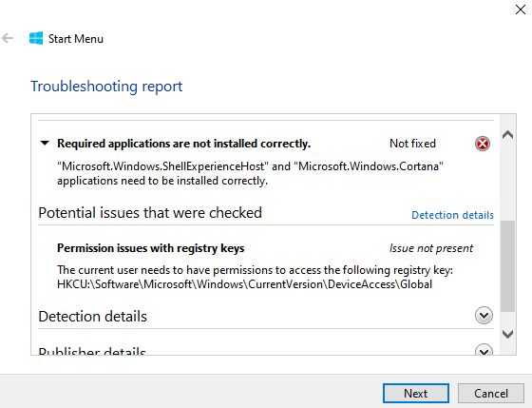Click 'Potential issues that were checked' heading
The width and height of the screenshot is (532, 408).
point(150,213)
